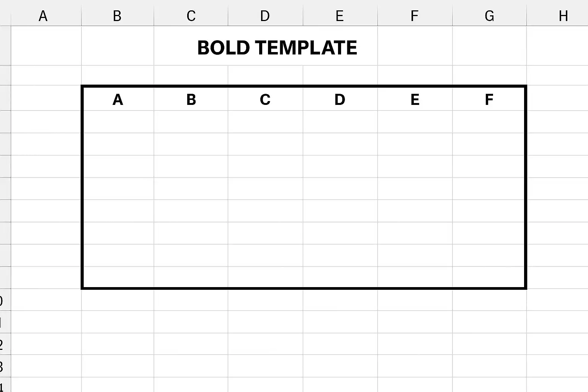Image resolution: width=588 pixels, height=392 pixels.
Task: Click the table header cell labeled E
Action: click(x=415, y=99)
